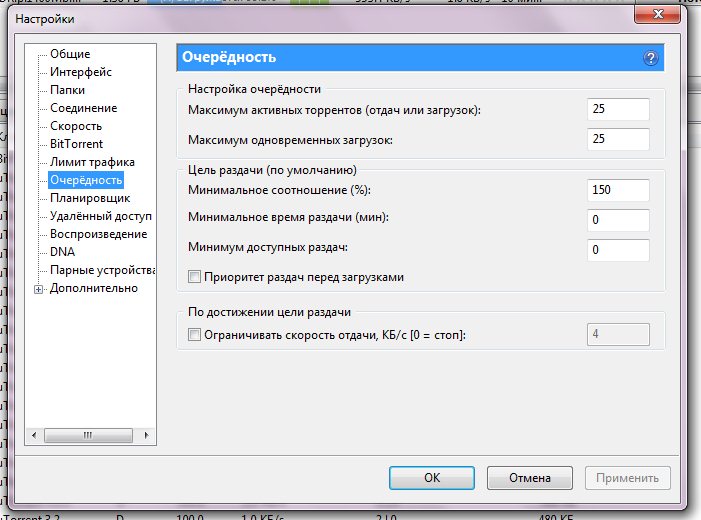Image resolution: width=701 pixels, height=520 pixels.
Task: Click the Применить button
Action: point(628,478)
